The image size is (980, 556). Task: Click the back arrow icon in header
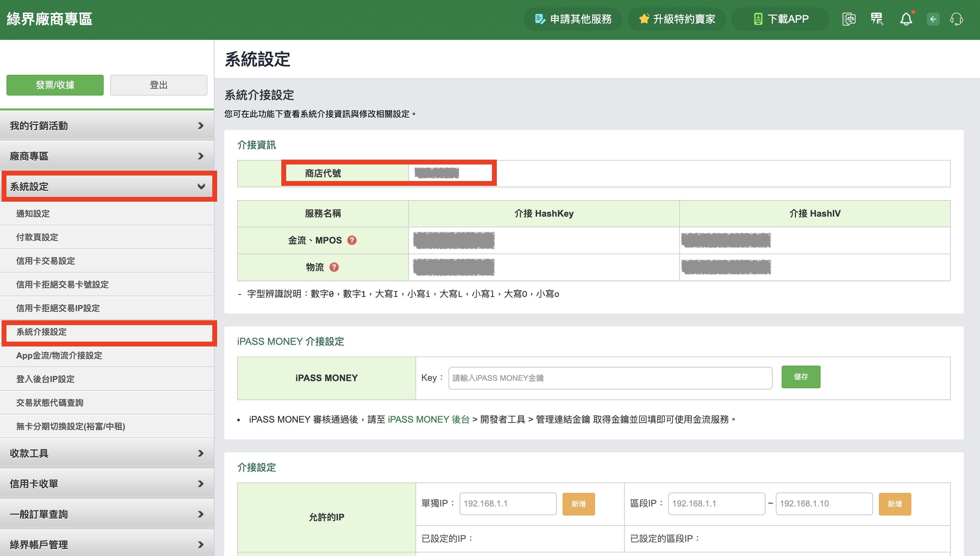pos(933,19)
